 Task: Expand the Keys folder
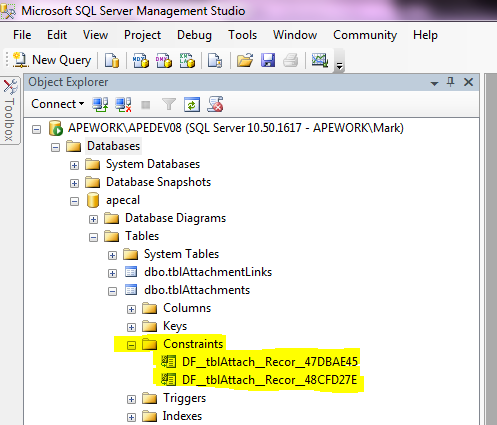coord(131,327)
